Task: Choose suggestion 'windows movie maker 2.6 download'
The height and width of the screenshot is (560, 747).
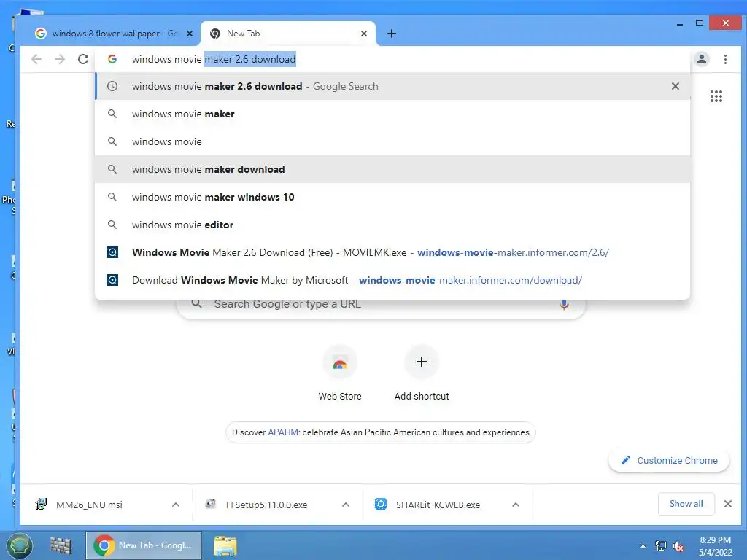Action: [392, 86]
